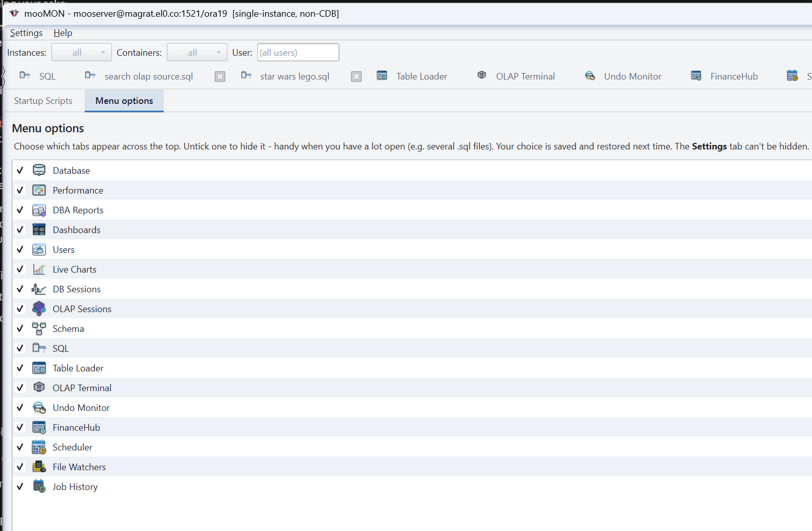Click the Performance gauge icon

tap(39, 190)
